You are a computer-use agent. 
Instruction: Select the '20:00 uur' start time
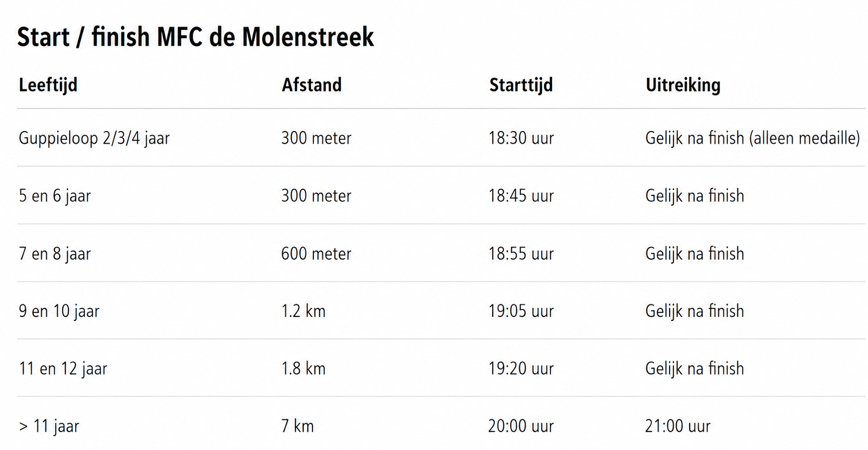(521, 427)
